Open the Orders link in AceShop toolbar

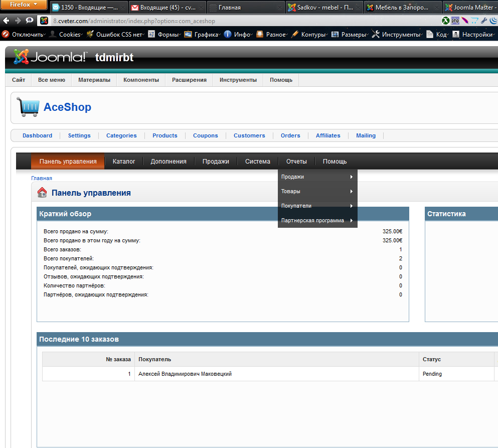[290, 135]
